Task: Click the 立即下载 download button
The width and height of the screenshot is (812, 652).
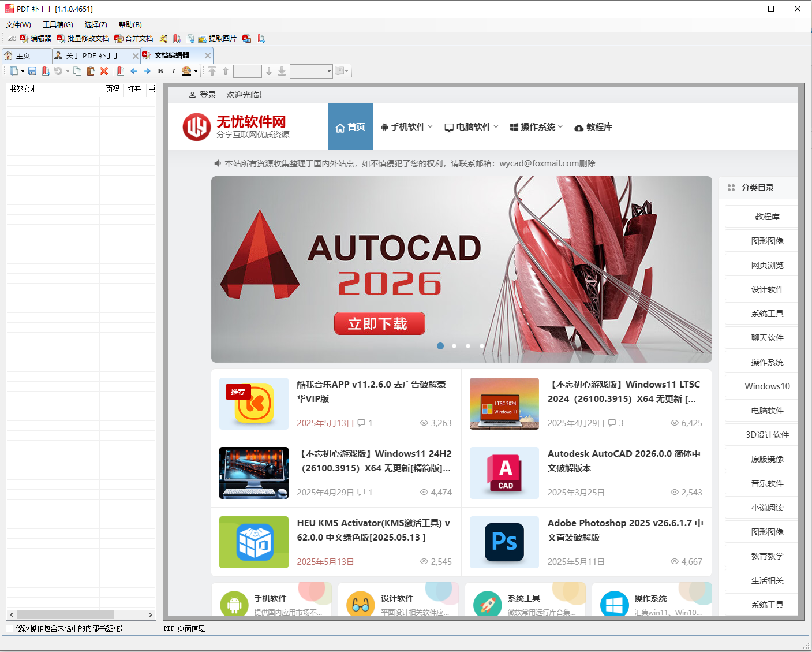Action: (379, 323)
